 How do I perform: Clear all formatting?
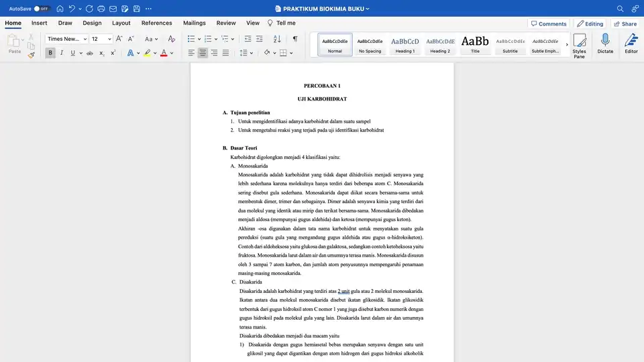coord(171,39)
